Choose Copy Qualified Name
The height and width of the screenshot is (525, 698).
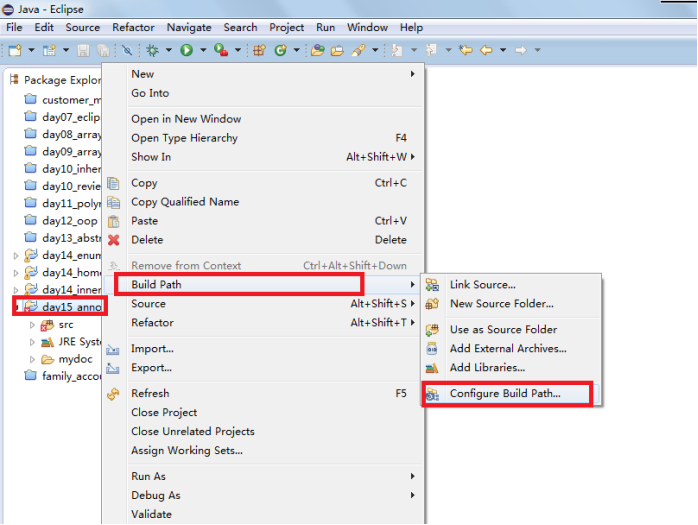tap(263, 202)
